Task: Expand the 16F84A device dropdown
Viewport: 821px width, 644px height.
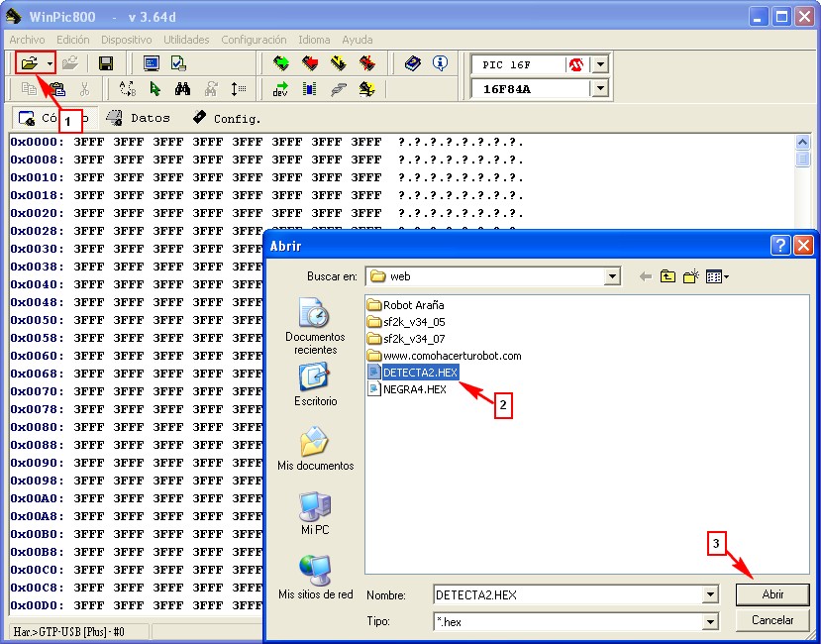Action: (599, 89)
